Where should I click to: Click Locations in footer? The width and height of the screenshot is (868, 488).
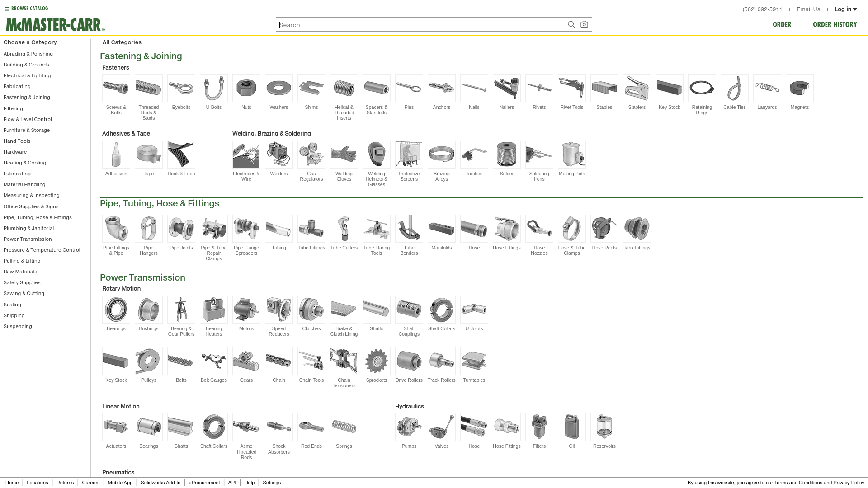[38, 483]
